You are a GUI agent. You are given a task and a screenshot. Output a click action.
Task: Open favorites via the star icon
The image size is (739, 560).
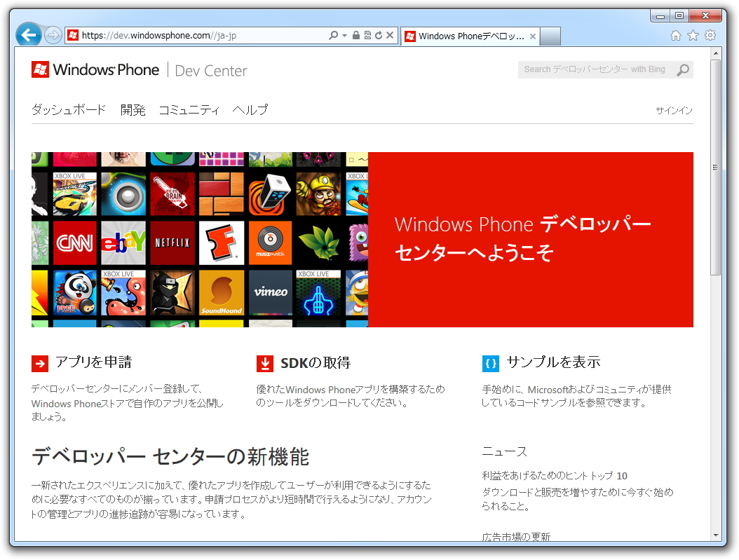pos(693,35)
